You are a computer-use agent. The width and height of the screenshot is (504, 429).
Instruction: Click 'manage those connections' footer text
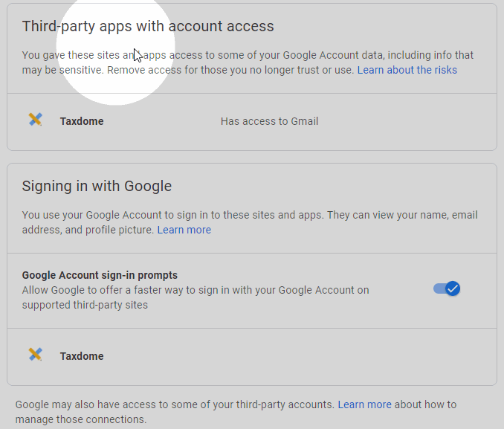81,419
